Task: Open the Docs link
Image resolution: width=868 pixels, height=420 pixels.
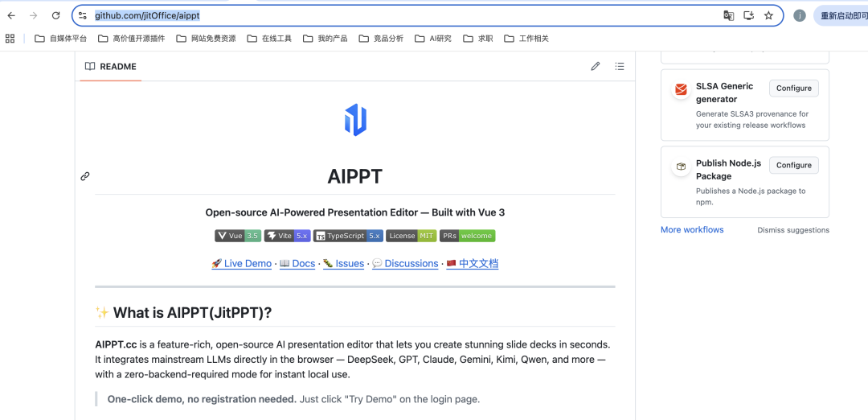Action: 297,264
